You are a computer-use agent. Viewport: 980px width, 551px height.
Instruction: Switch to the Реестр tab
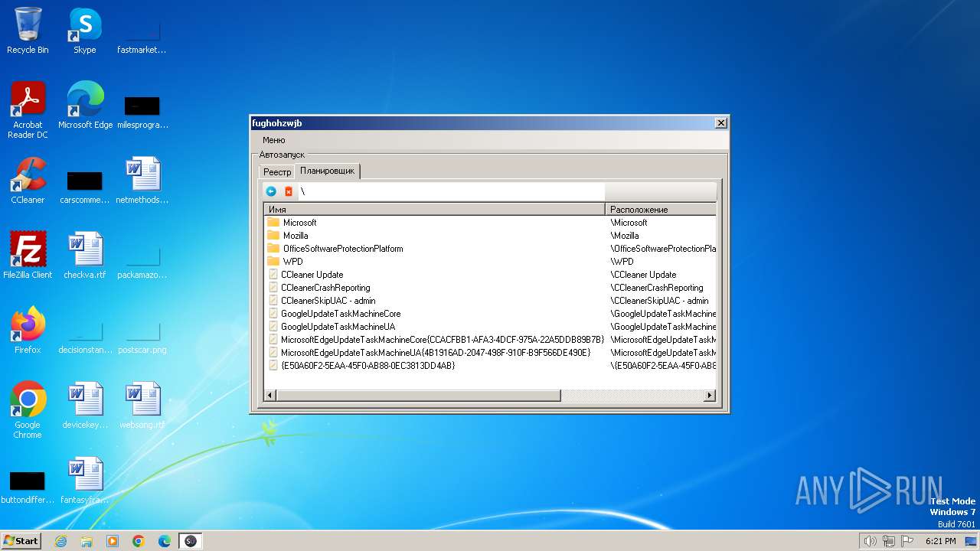pos(277,172)
